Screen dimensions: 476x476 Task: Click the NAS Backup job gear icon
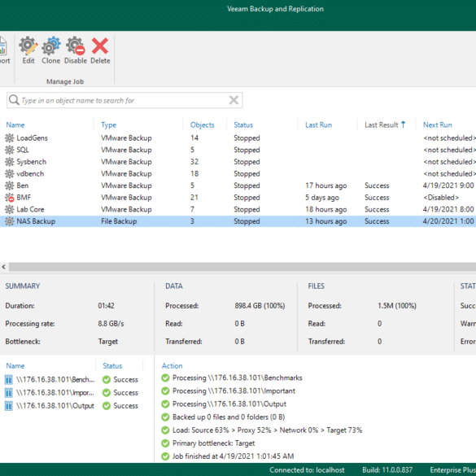click(x=10, y=221)
